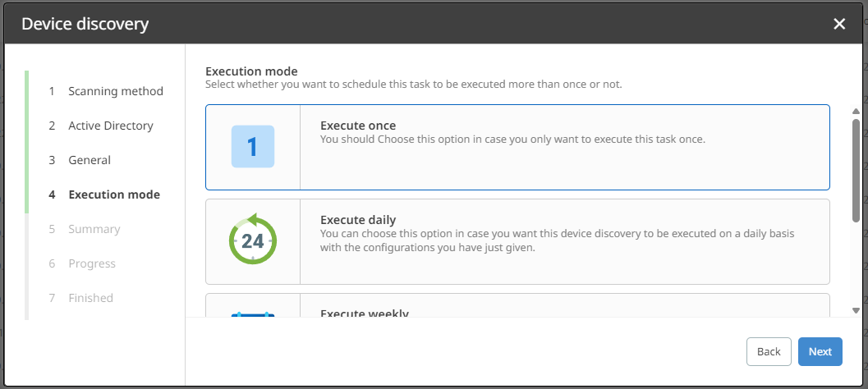Click the options list scrollbar thumb
The image size is (868, 389).
[857, 168]
